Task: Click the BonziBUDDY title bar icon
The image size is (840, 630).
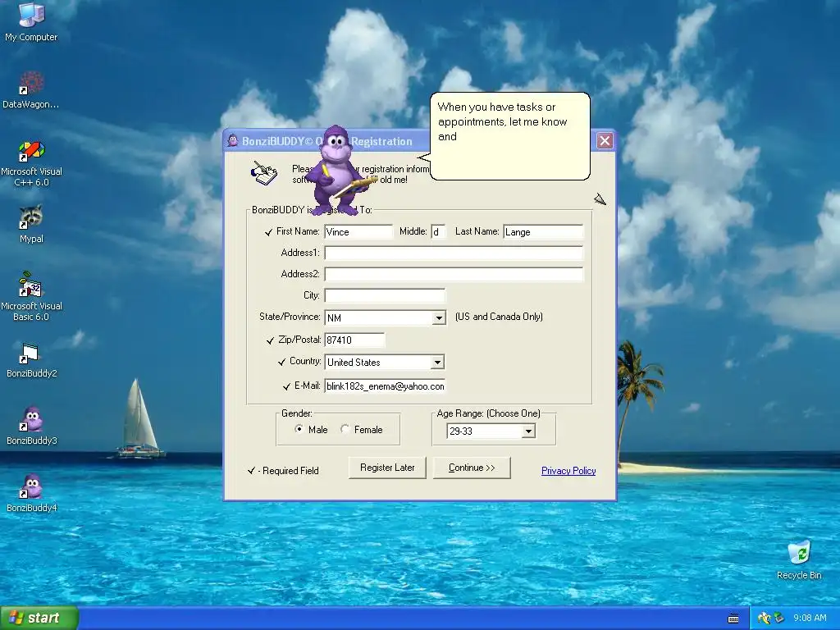Action: click(232, 141)
